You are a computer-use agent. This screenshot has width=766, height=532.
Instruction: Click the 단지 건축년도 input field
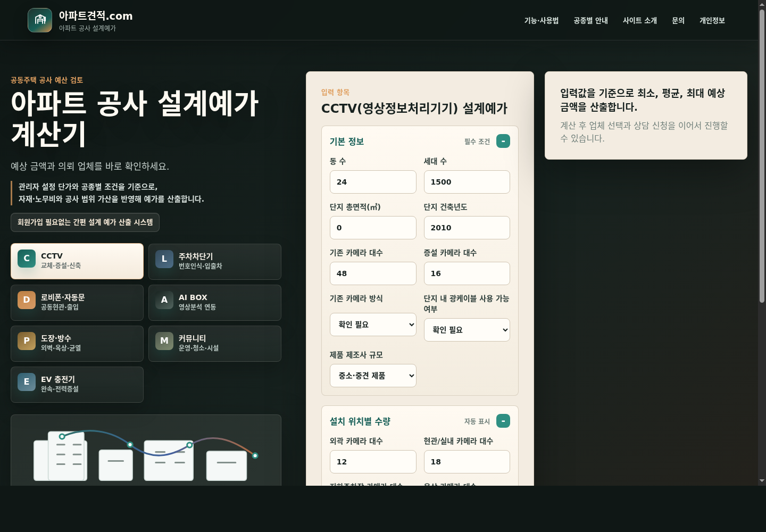point(467,228)
